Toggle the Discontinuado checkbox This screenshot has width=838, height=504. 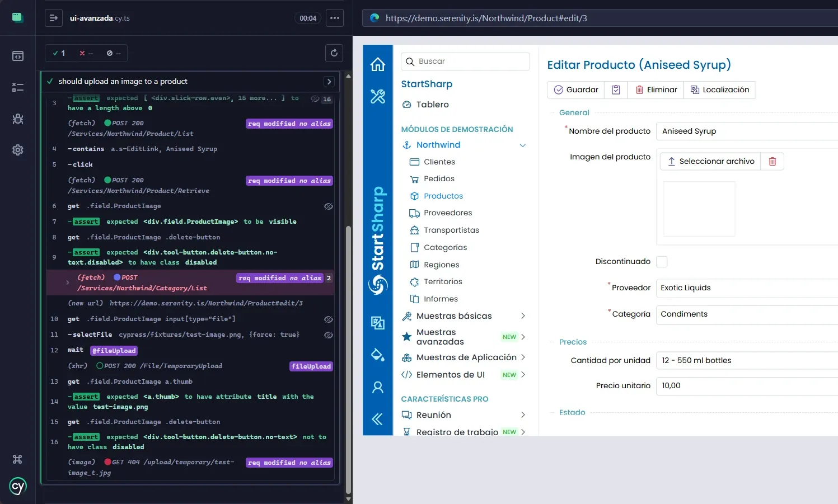coord(662,262)
